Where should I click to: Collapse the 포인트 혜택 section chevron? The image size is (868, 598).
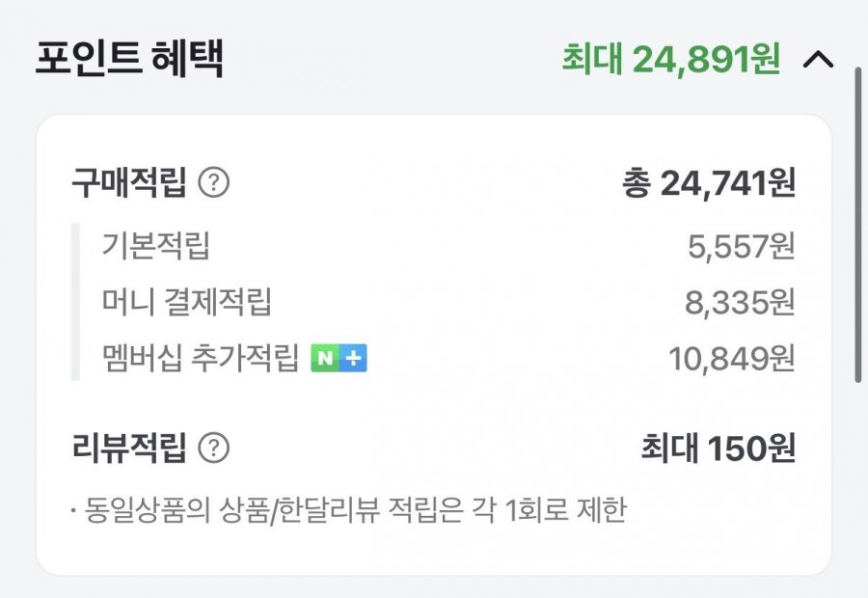[x=818, y=60]
